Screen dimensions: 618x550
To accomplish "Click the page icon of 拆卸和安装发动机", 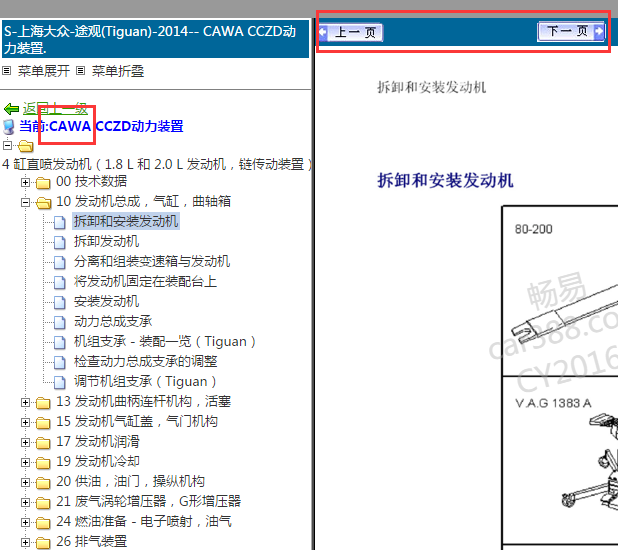I will click(x=60, y=222).
